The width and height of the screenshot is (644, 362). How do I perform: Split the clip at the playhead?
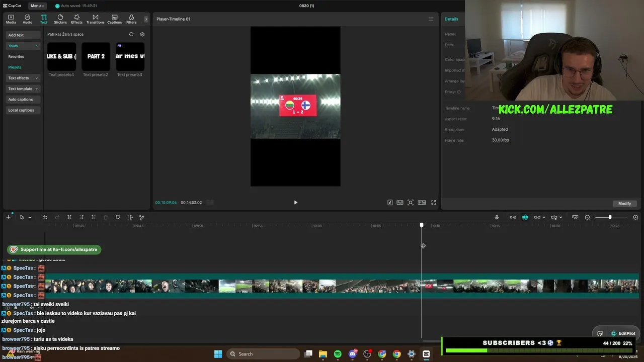69,217
